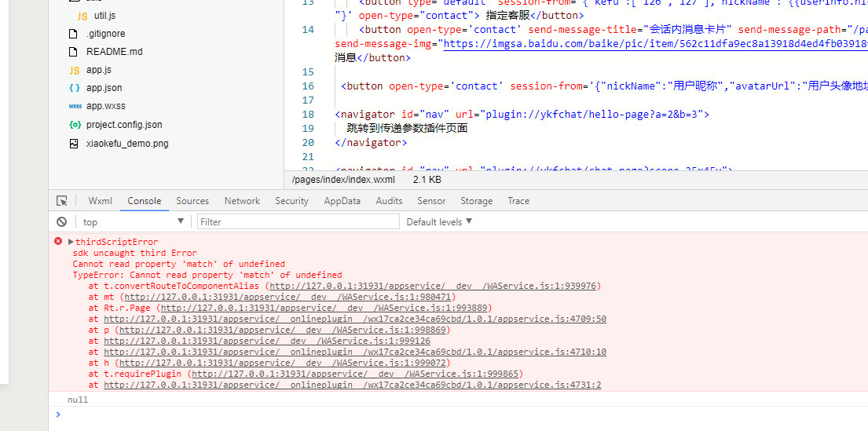Switch to the Sensor tab
The width and height of the screenshot is (868, 431).
[x=431, y=201]
